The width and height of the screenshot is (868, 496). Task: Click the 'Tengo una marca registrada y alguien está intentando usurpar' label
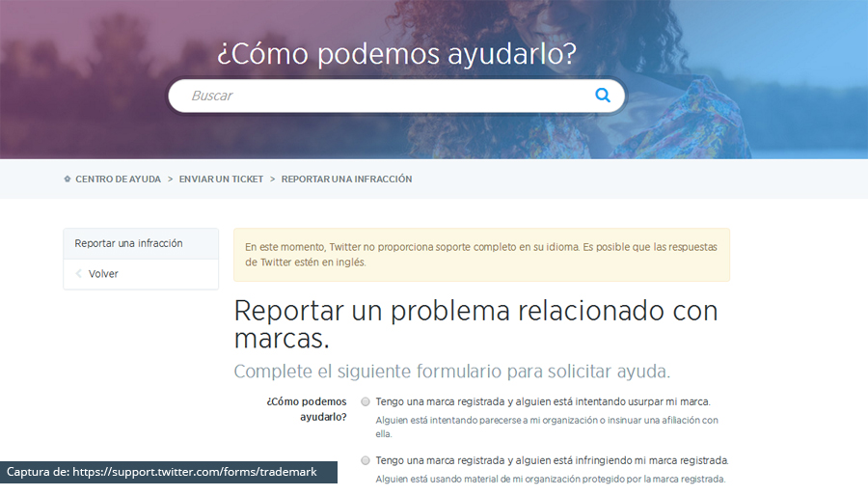(542, 401)
